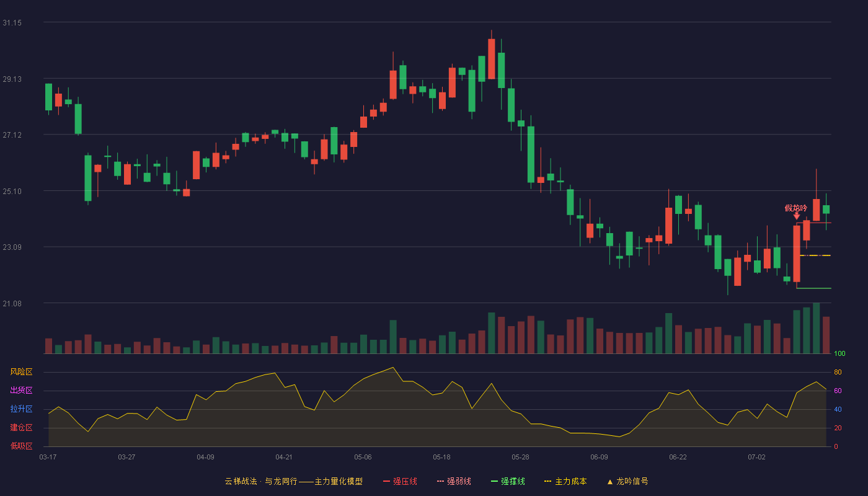Click the 29.13 price axis label

coord(12,79)
